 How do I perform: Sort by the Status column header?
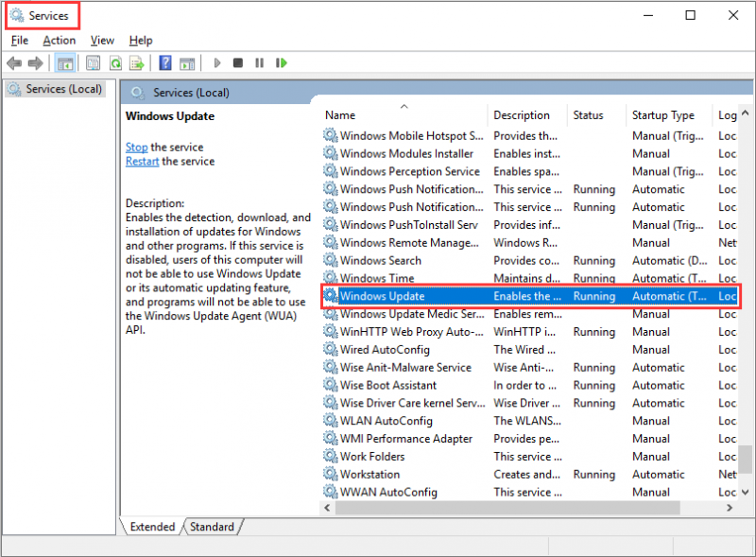[596, 115]
